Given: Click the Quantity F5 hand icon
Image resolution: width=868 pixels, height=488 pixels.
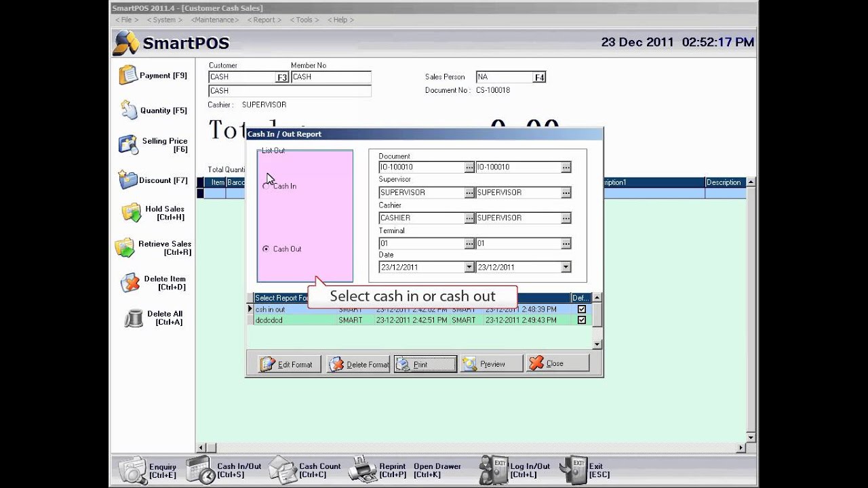Looking at the screenshot, I should tap(129, 109).
